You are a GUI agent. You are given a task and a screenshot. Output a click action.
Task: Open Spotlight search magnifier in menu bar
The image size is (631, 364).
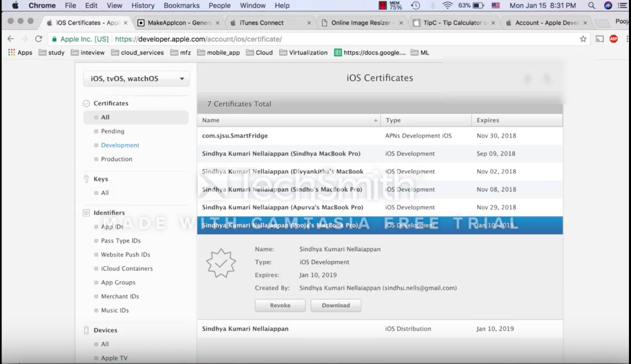[592, 5]
